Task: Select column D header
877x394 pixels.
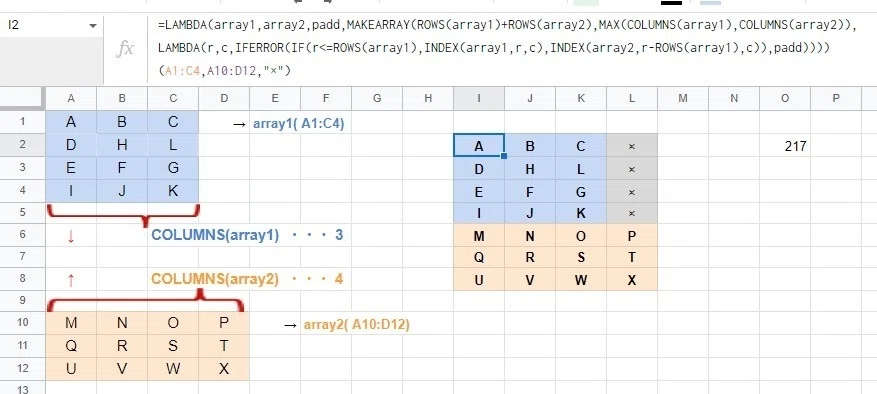Action: (x=224, y=98)
